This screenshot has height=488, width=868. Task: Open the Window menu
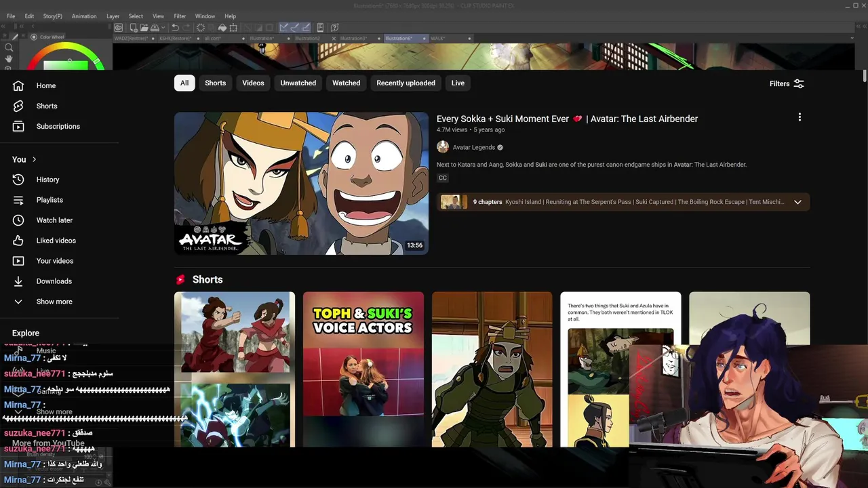click(x=205, y=16)
